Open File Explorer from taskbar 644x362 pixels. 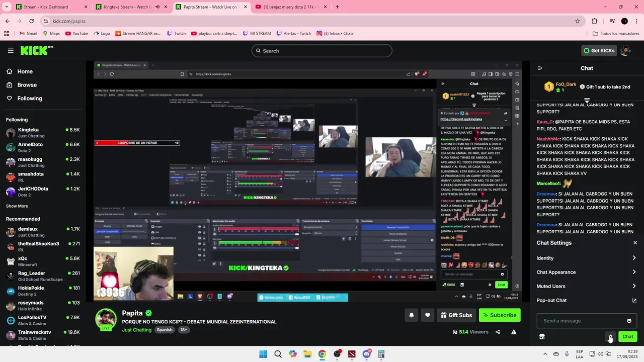(307, 354)
